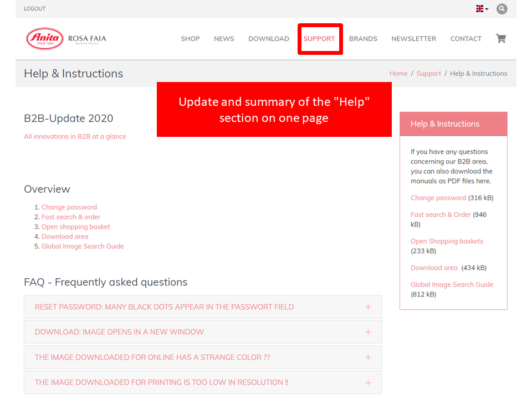Open the Support menu item
Viewport: 532px width, 399px height.
[319, 39]
